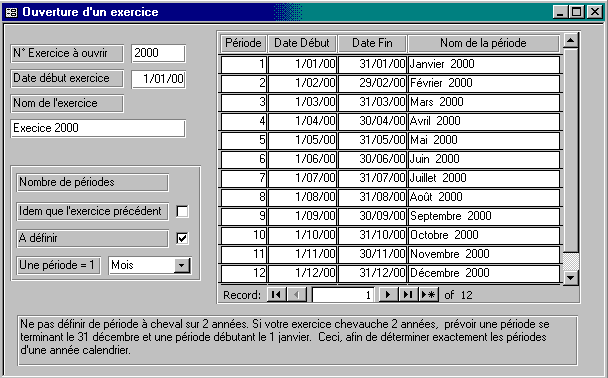Click the record number box showing 1
Viewport: 608px width, 378px height.
tap(343, 295)
